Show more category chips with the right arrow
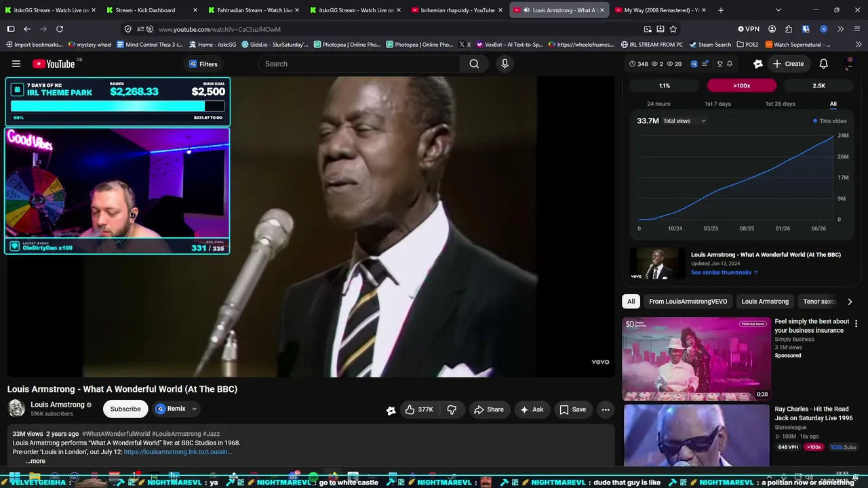Screen dimensions: 868x488 tap(850, 302)
